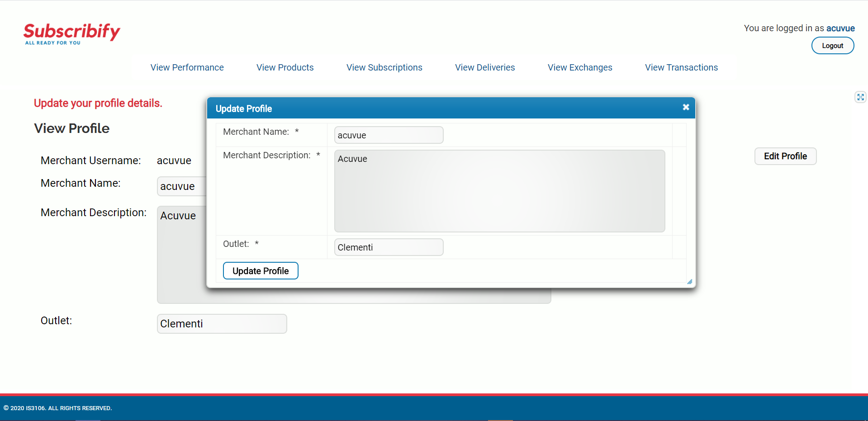Click 'Update your profile details.' message
The image size is (868, 421).
coord(98,103)
